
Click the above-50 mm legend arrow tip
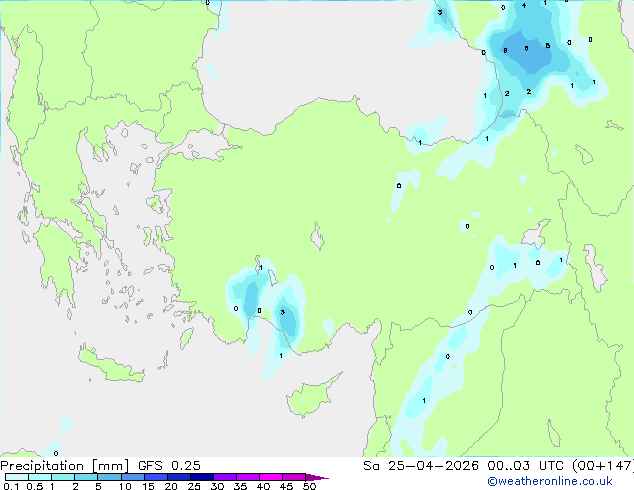pos(317,478)
